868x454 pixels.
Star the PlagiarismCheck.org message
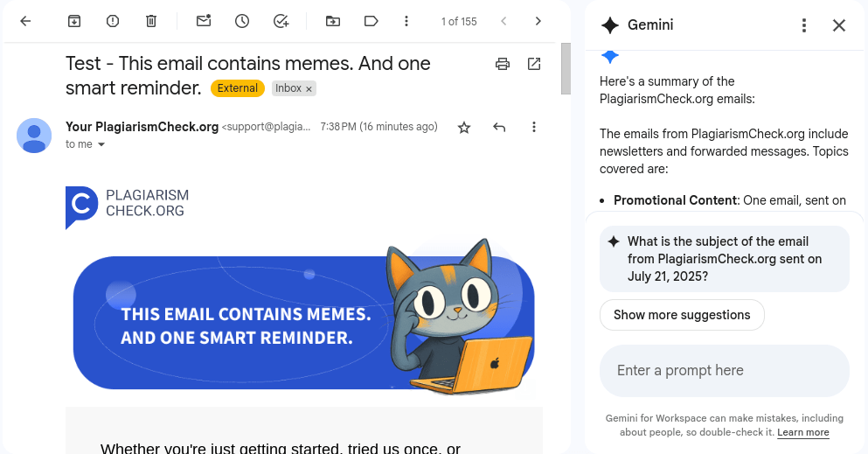tap(464, 128)
